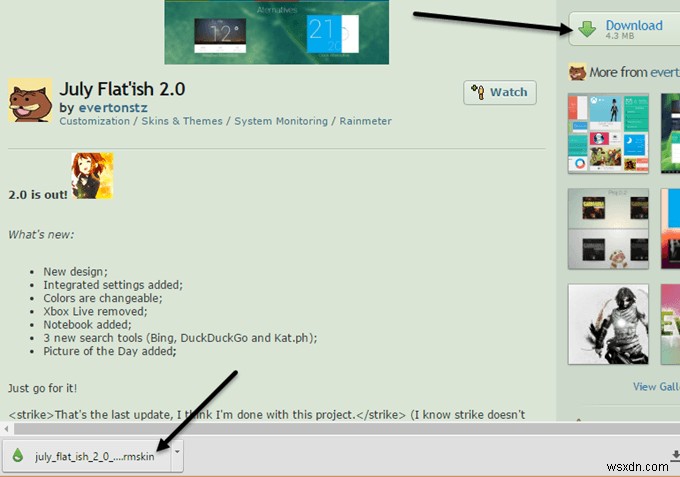The height and width of the screenshot is (477, 680).
Task: Click the View Gallery link
Action: pos(656,386)
